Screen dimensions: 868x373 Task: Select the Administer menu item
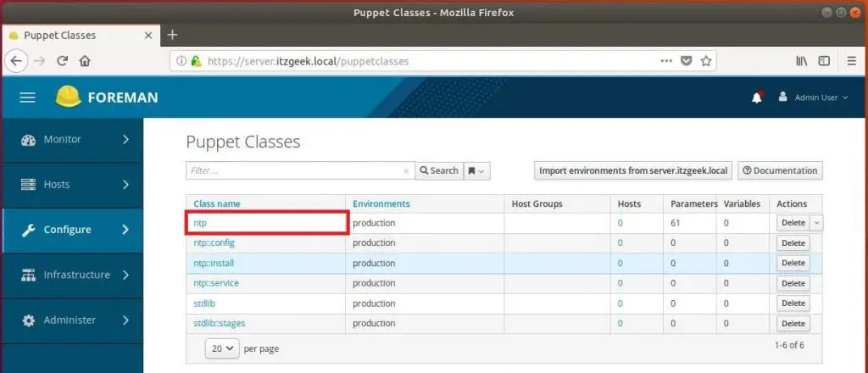[x=73, y=320]
